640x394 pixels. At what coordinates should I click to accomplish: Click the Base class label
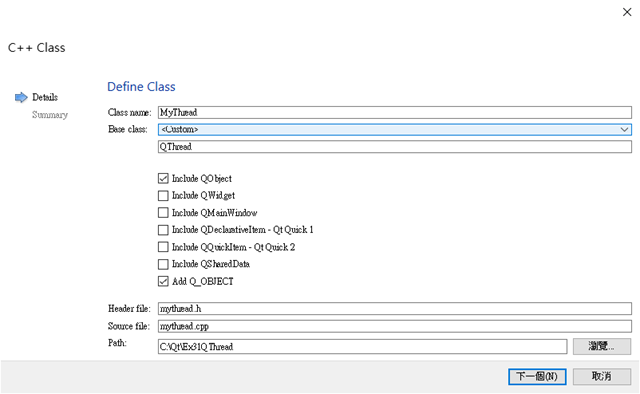click(x=127, y=129)
